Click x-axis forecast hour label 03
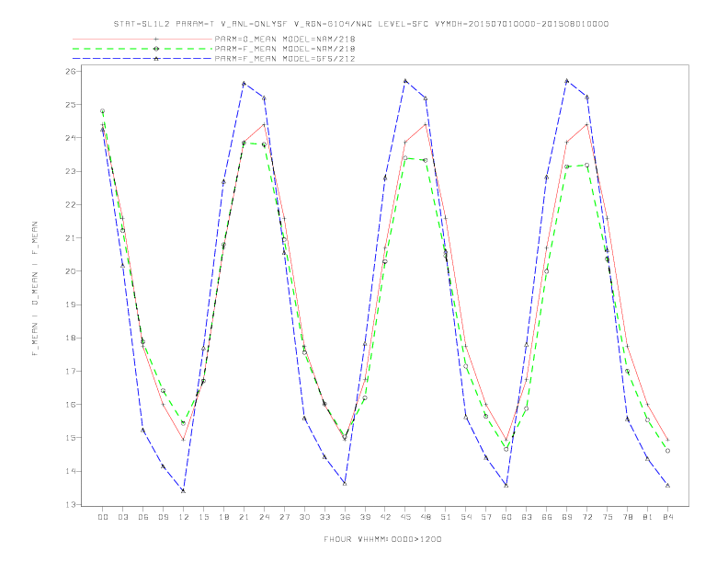Screen dimensions: 728x563 tap(123, 517)
